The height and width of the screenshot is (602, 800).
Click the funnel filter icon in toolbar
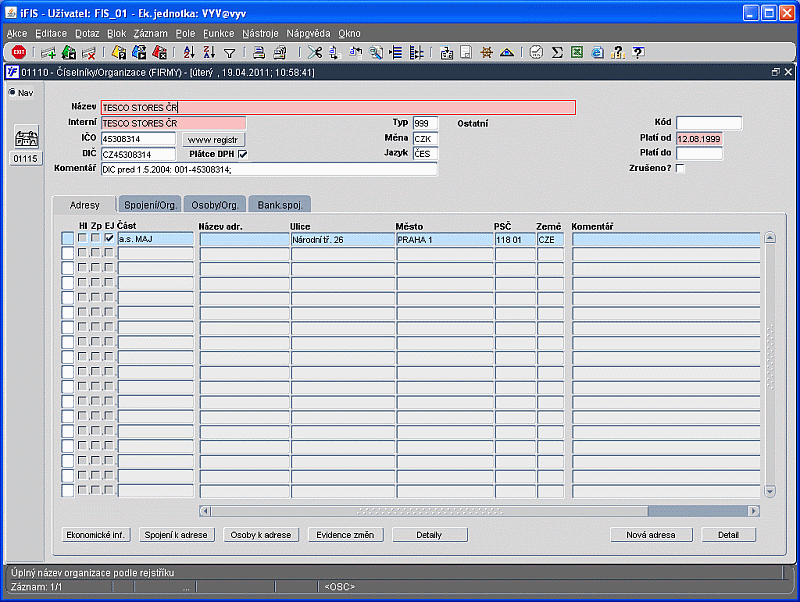230,53
